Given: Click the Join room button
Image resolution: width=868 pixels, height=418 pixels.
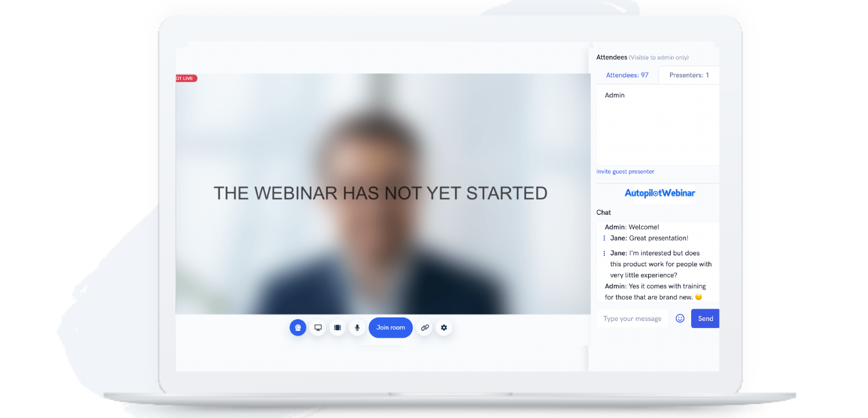Looking at the screenshot, I should (390, 327).
